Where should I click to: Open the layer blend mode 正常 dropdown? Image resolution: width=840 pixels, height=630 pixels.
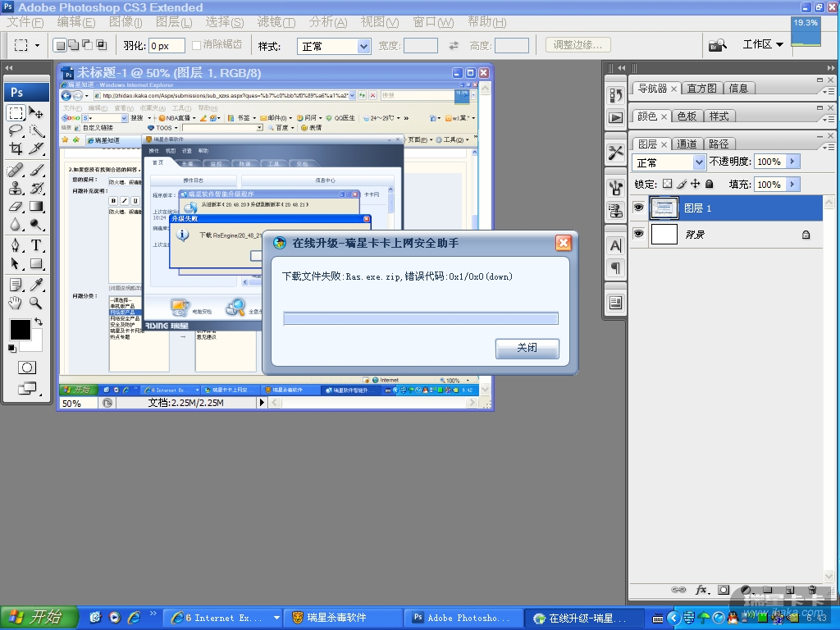[669, 162]
